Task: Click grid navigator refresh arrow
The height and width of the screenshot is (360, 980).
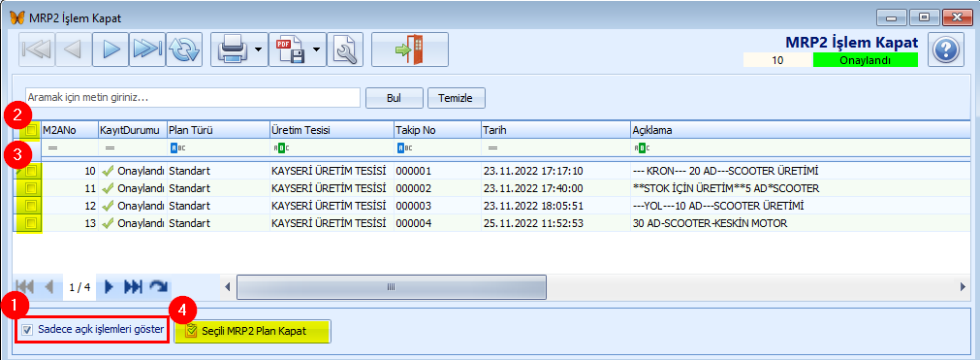Action: [x=159, y=287]
